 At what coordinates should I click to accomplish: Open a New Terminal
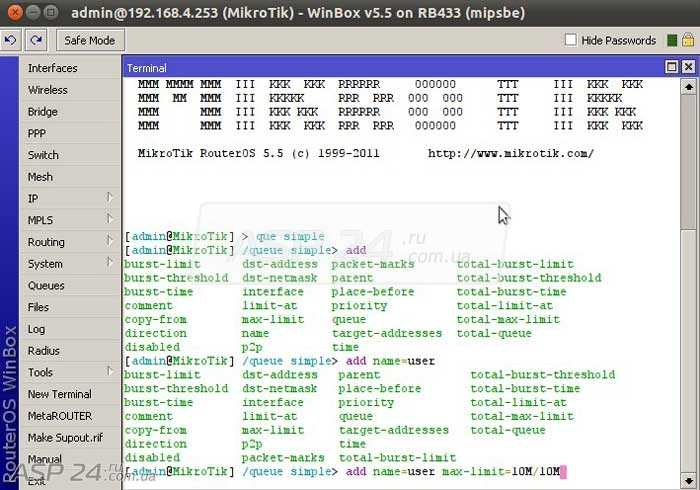(x=59, y=394)
